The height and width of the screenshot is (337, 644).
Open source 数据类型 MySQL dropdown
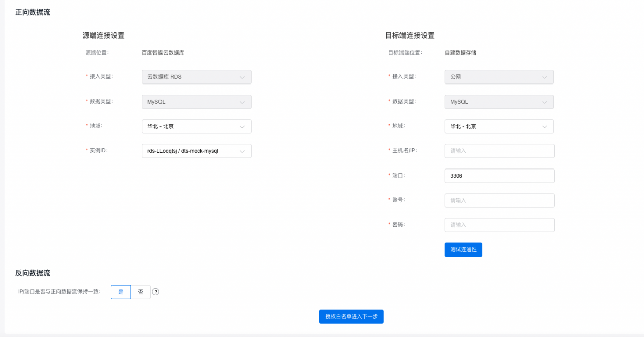click(x=196, y=102)
